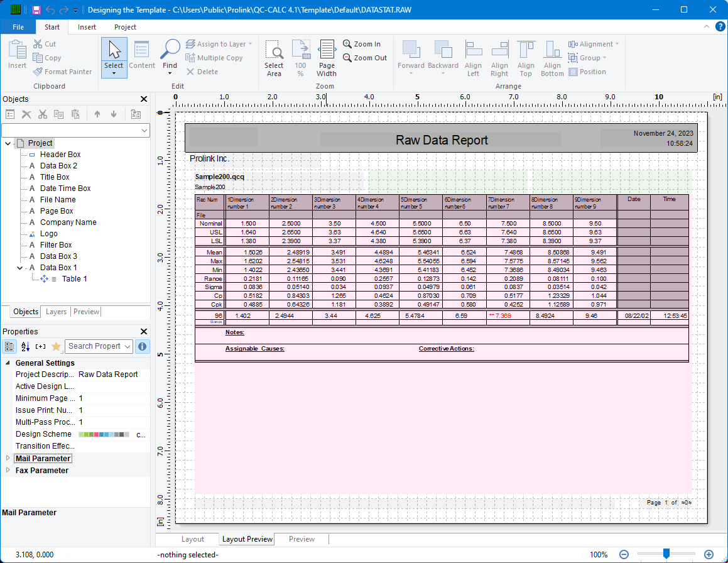This screenshot has height=563, width=728.
Task: Switch to the Insert ribbon tab
Action: 87,27
